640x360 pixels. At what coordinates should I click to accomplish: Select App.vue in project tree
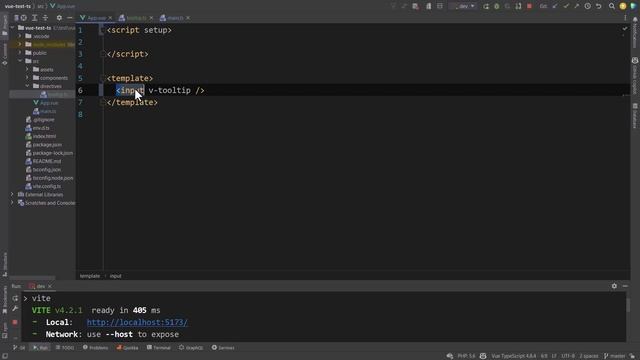coord(46,103)
